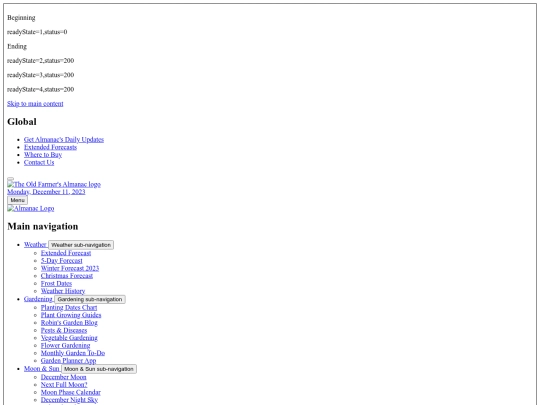Go to Christmas Forecast
540x405 pixels.
click(66, 276)
